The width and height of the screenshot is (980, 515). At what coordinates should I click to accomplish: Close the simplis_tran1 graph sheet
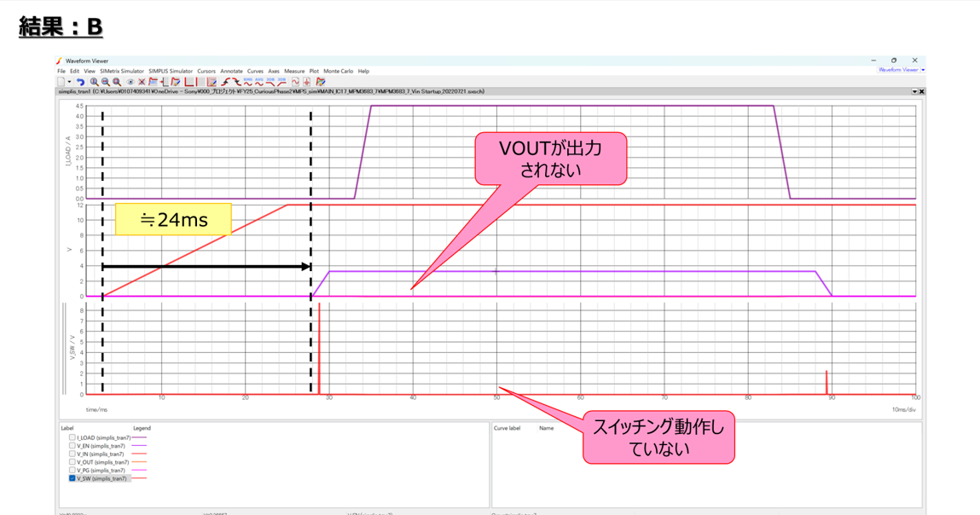click(x=922, y=91)
